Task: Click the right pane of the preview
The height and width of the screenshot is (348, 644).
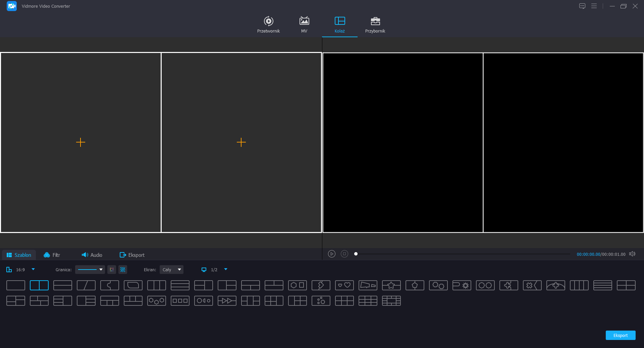Action: pyautogui.click(x=563, y=142)
